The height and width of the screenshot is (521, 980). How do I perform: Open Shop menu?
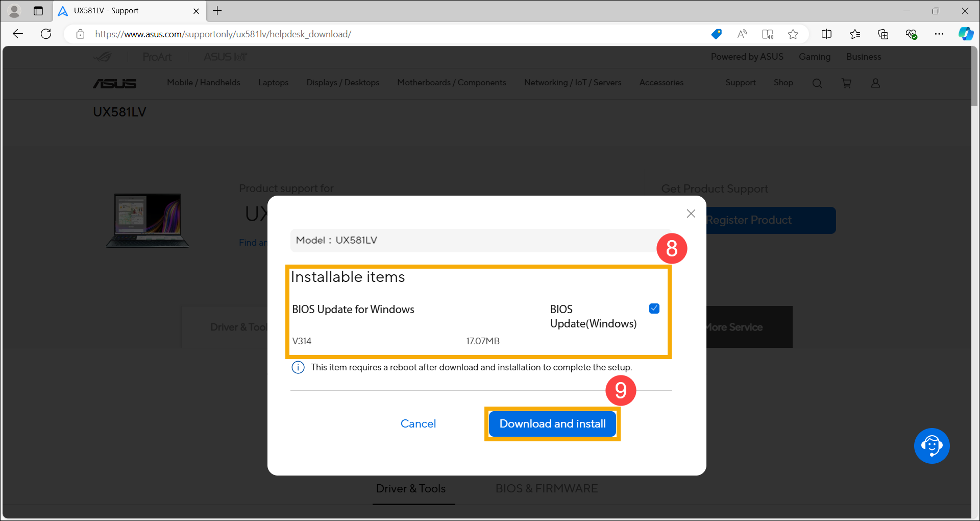tap(783, 83)
